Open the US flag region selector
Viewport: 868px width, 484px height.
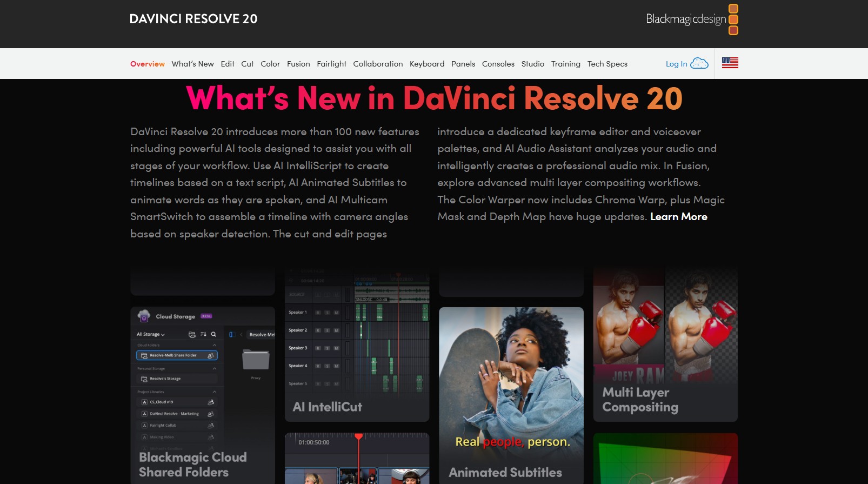tap(730, 63)
